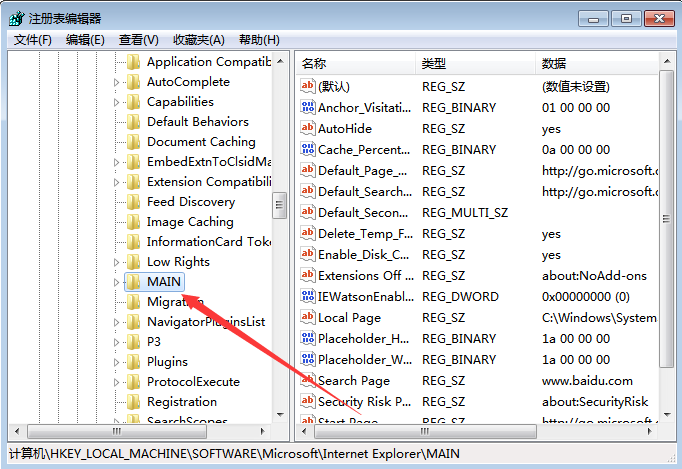The width and height of the screenshot is (682, 469).
Task: Select the Extensions Off value name
Action: 366,275
